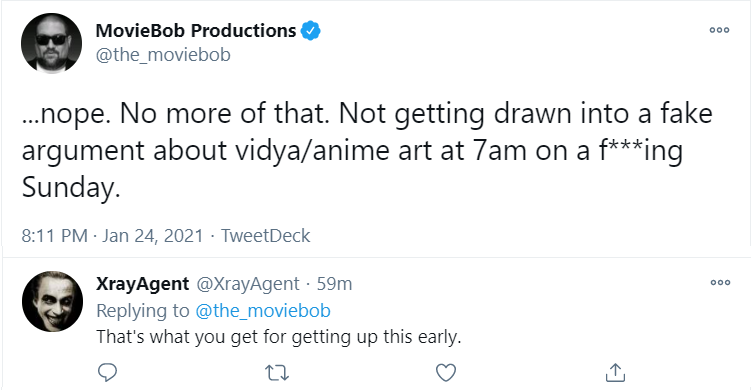Open the gray @the_moviebob handle under the name
This screenshot has height=390, width=755.
pyautogui.click(x=163, y=55)
